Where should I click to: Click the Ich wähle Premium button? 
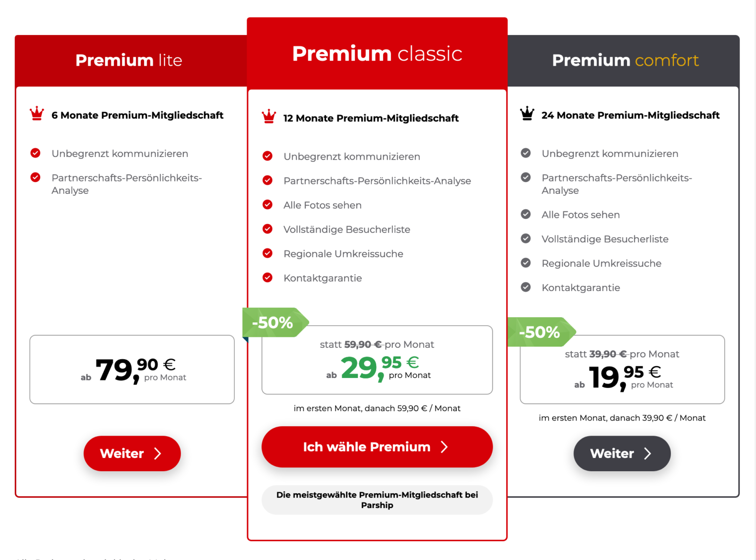pyautogui.click(x=377, y=447)
